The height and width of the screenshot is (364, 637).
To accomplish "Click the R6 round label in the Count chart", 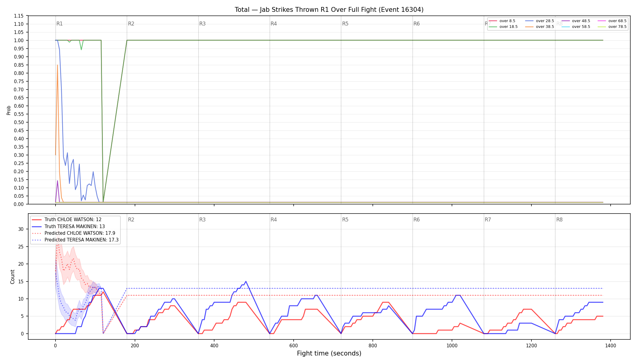I will click(x=416, y=220).
